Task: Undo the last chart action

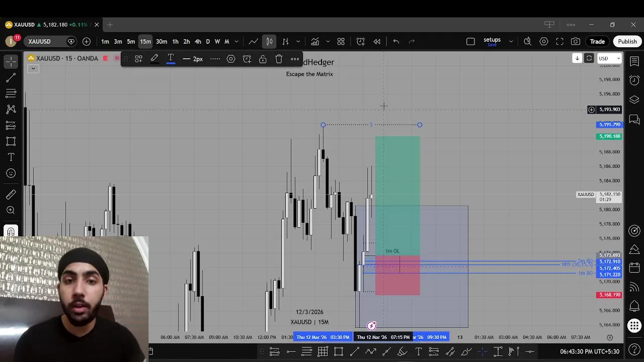Action: 396,41
